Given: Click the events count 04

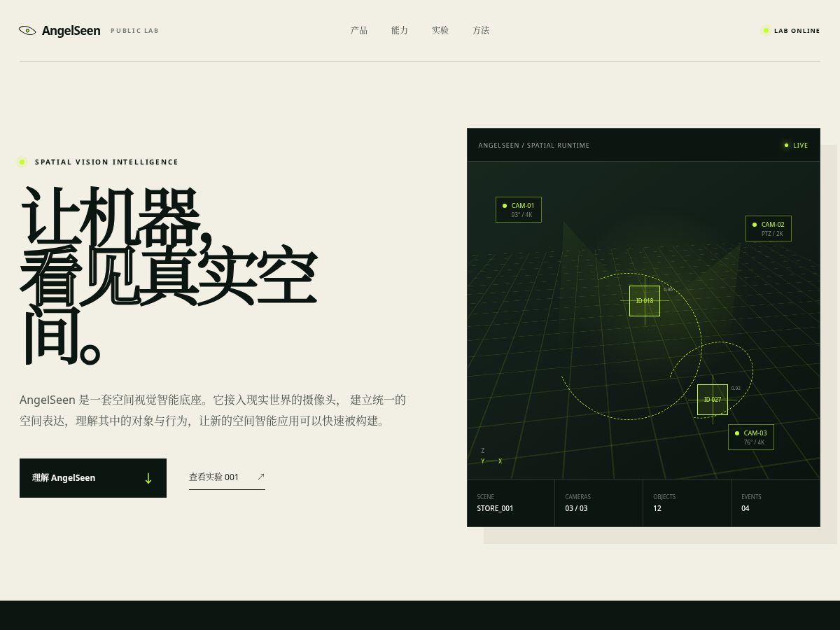Looking at the screenshot, I should tap(745, 508).
